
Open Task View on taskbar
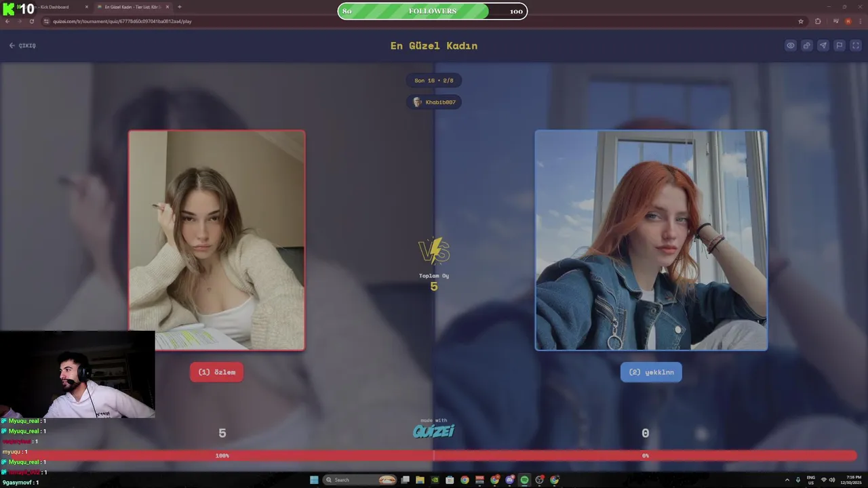405,480
